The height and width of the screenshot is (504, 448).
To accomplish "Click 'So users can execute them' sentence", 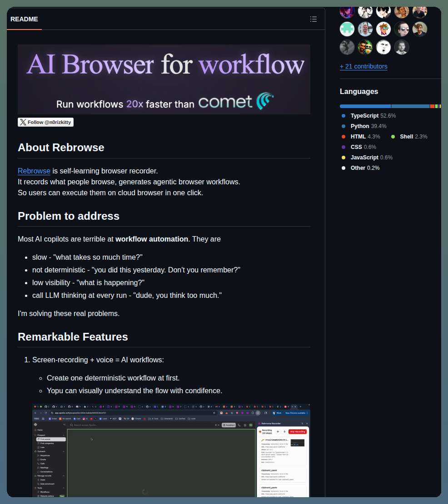I will (110, 193).
